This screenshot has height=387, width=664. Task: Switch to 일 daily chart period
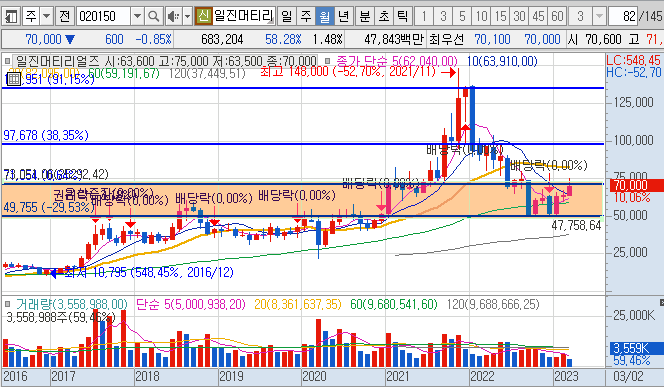286,17
